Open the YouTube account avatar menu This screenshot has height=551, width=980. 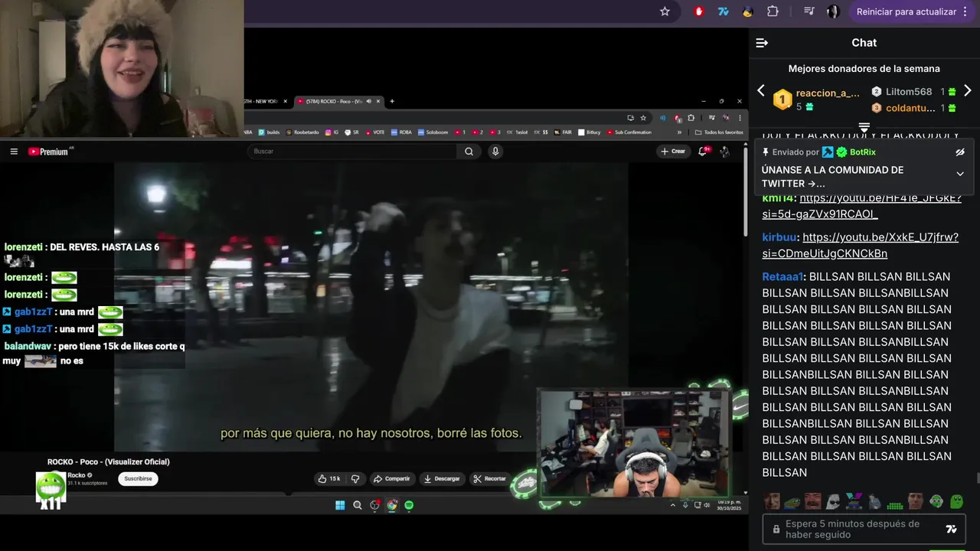coord(724,152)
